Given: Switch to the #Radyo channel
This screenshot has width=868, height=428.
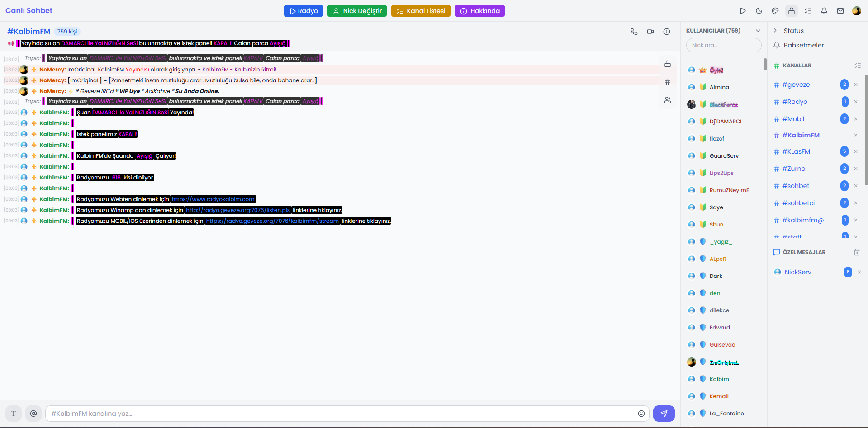Looking at the screenshot, I should 794,102.
